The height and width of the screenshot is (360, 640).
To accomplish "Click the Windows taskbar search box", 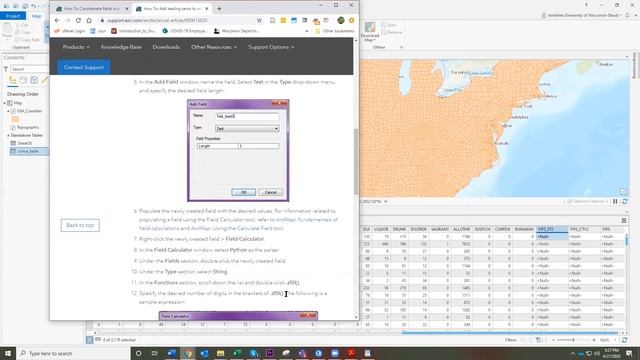I will point(73,353).
